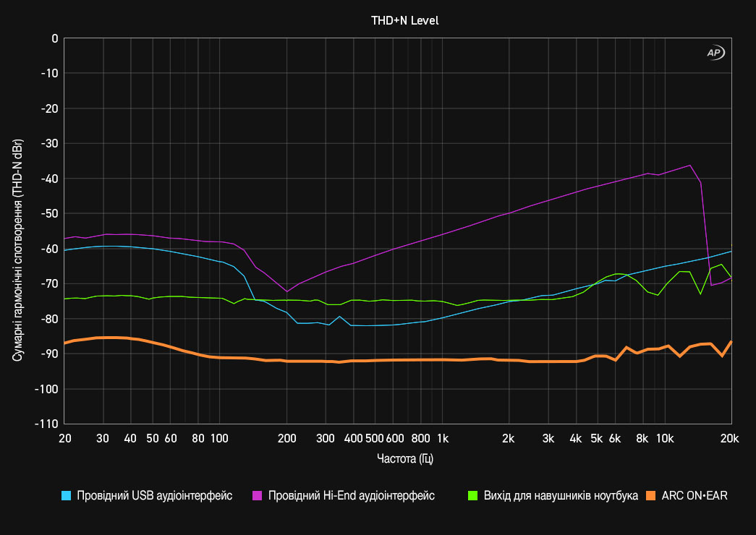Click the green laptop headphone legend swatch
Screen dimensions: 756x535
pos(472,496)
